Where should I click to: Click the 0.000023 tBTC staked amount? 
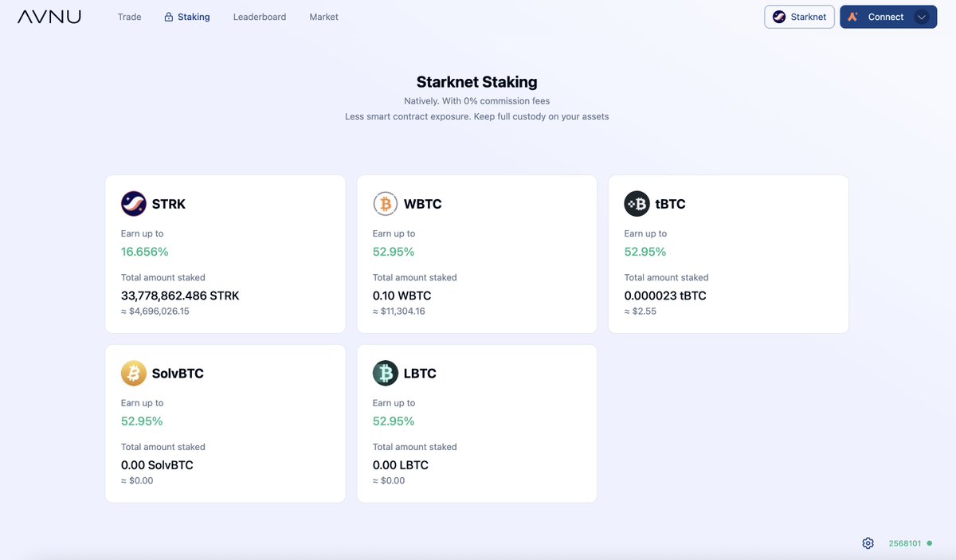pyautogui.click(x=665, y=296)
